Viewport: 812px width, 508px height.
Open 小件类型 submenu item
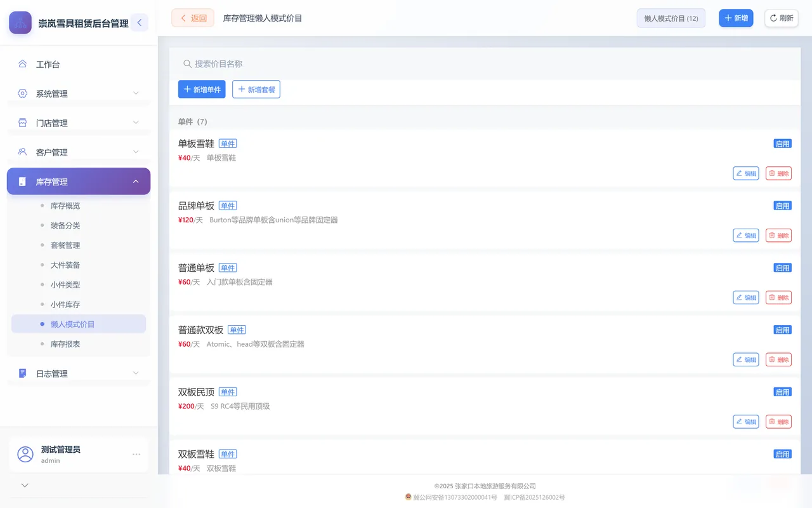(79, 284)
